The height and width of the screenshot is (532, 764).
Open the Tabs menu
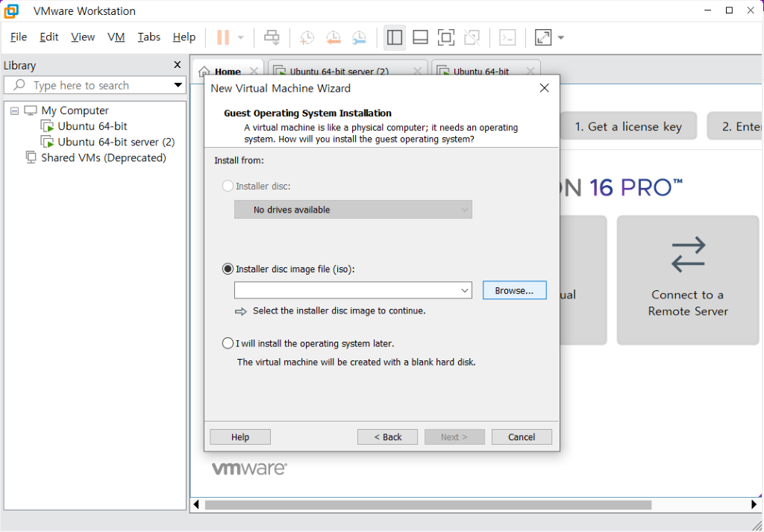149,37
